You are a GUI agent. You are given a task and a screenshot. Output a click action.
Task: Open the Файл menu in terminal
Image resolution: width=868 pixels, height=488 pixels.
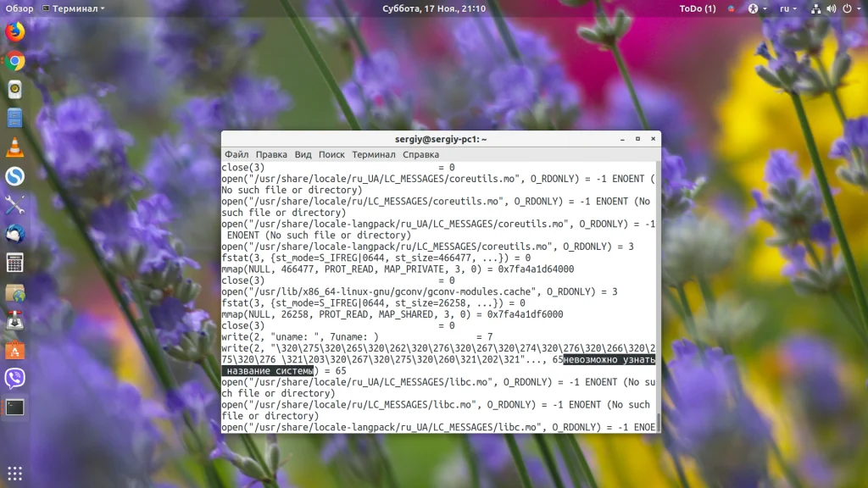pos(236,154)
